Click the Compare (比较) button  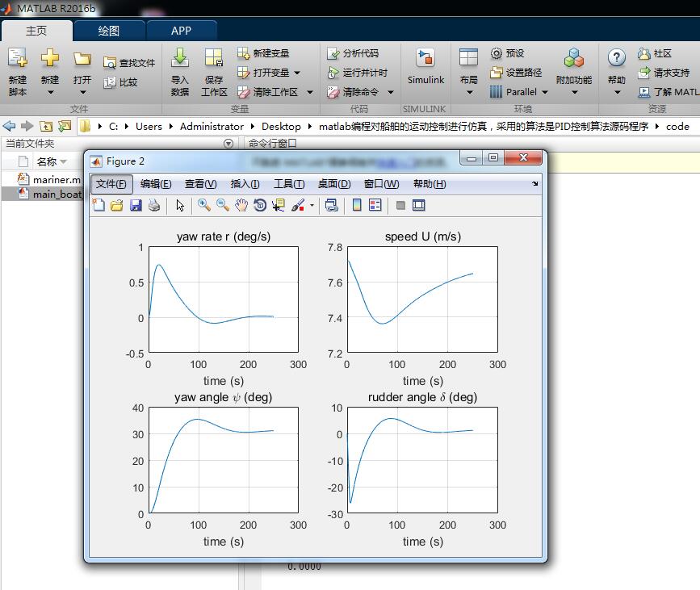120,82
